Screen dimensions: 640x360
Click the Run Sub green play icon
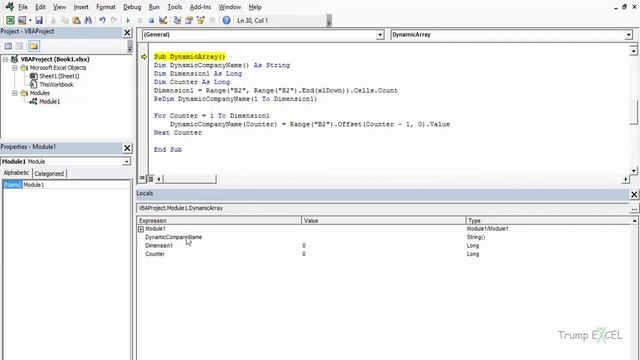click(128, 20)
